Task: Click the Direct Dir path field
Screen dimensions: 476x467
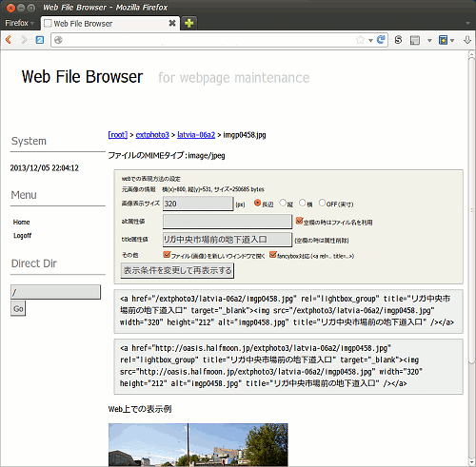Action: pyautogui.click(x=55, y=292)
